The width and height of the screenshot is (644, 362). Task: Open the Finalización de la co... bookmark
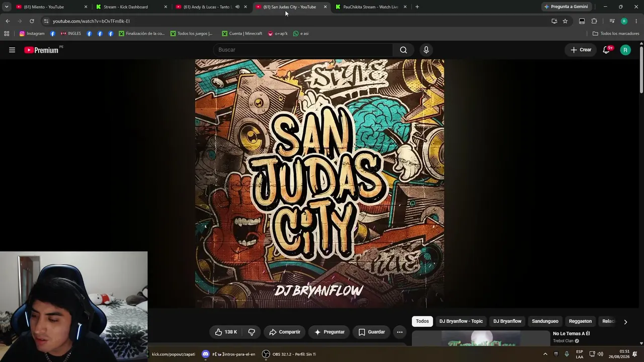pyautogui.click(x=142, y=34)
